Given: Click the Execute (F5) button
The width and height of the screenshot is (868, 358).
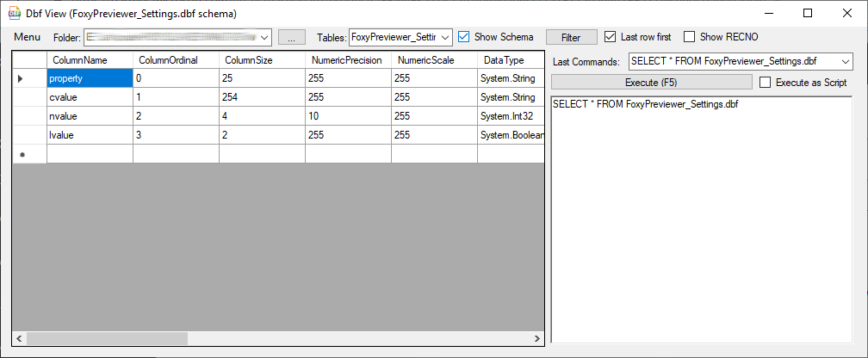Looking at the screenshot, I should click(651, 83).
